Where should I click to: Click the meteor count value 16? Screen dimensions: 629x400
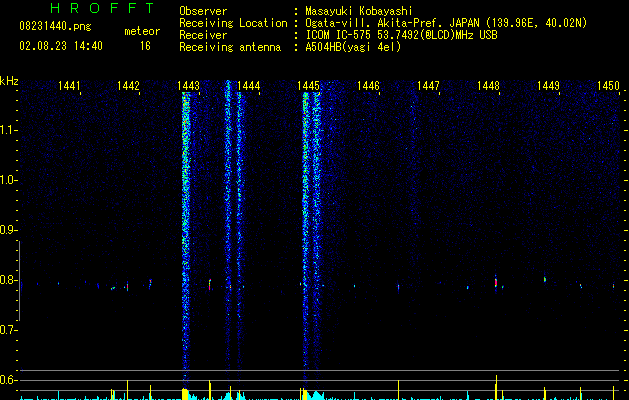point(145,46)
